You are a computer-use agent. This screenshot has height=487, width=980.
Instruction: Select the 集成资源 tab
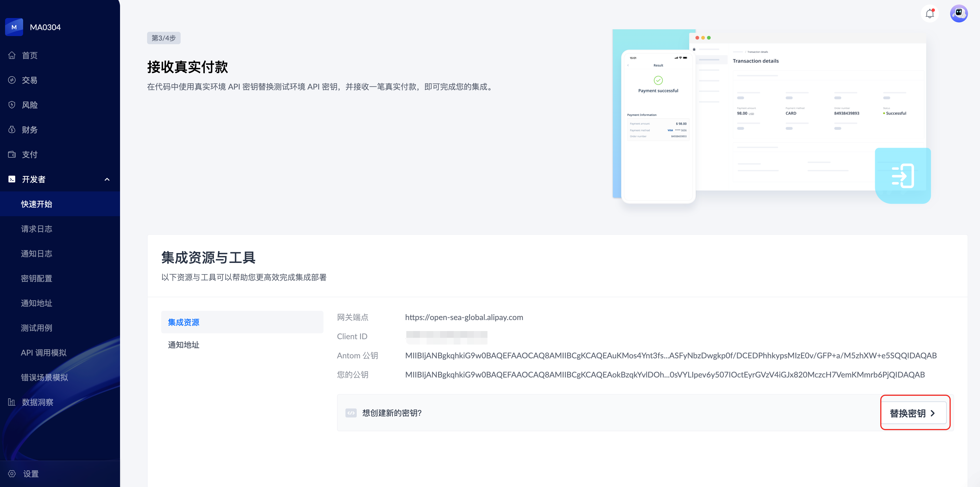(184, 322)
